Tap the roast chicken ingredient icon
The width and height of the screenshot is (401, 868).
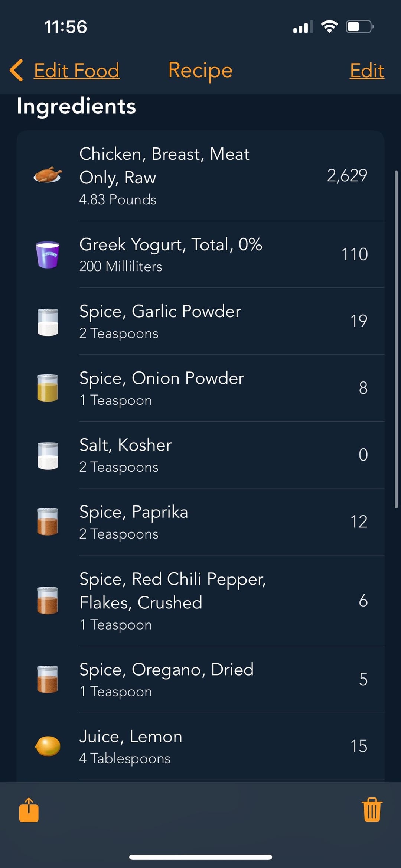coord(48,175)
